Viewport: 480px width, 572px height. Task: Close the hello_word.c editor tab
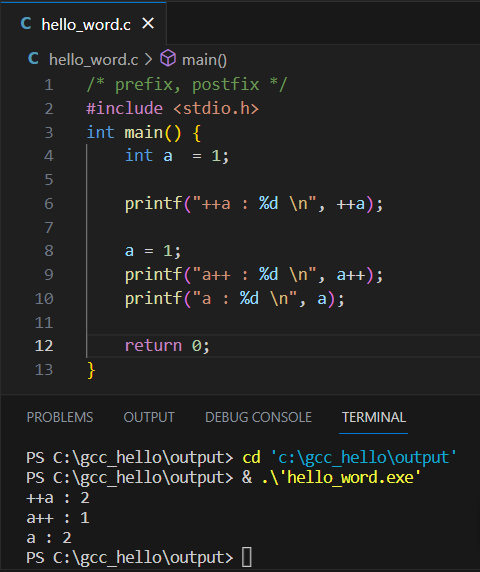coord(148,24)
